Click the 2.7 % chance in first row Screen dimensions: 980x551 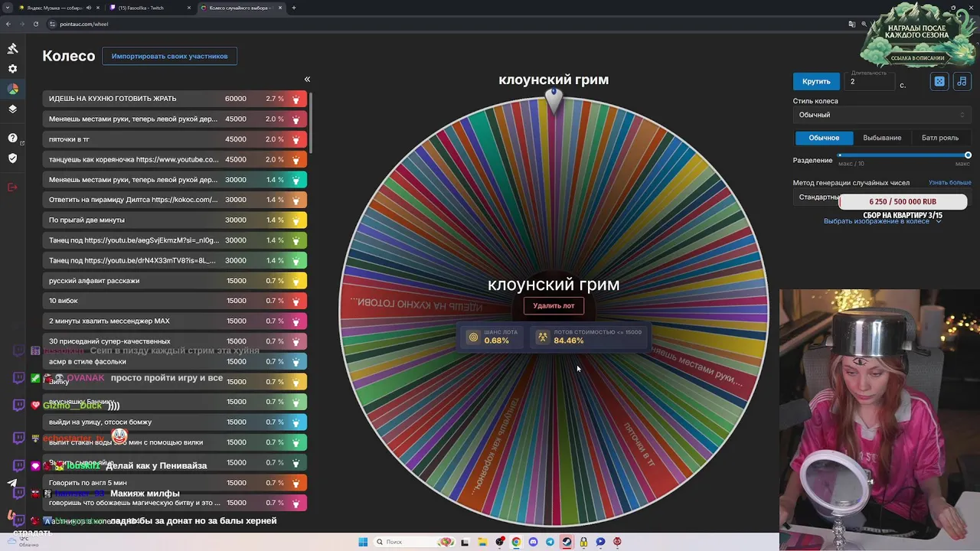[275, 99]
